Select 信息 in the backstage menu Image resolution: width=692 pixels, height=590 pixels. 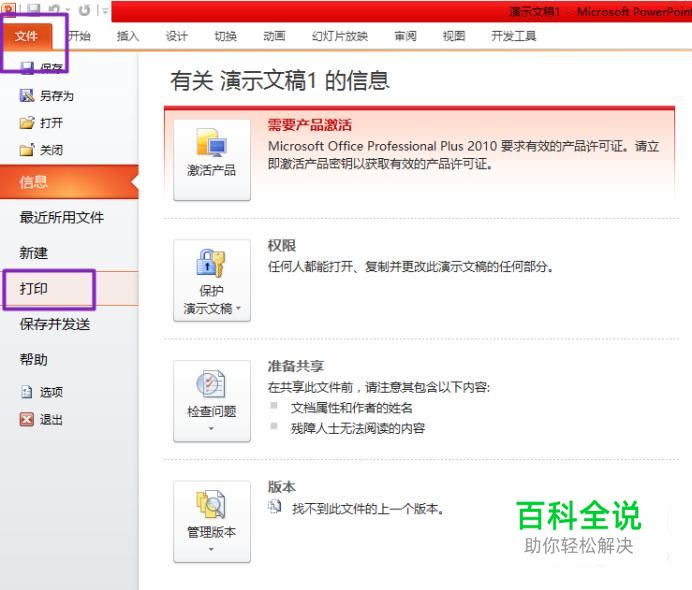[x=69, y=181]
